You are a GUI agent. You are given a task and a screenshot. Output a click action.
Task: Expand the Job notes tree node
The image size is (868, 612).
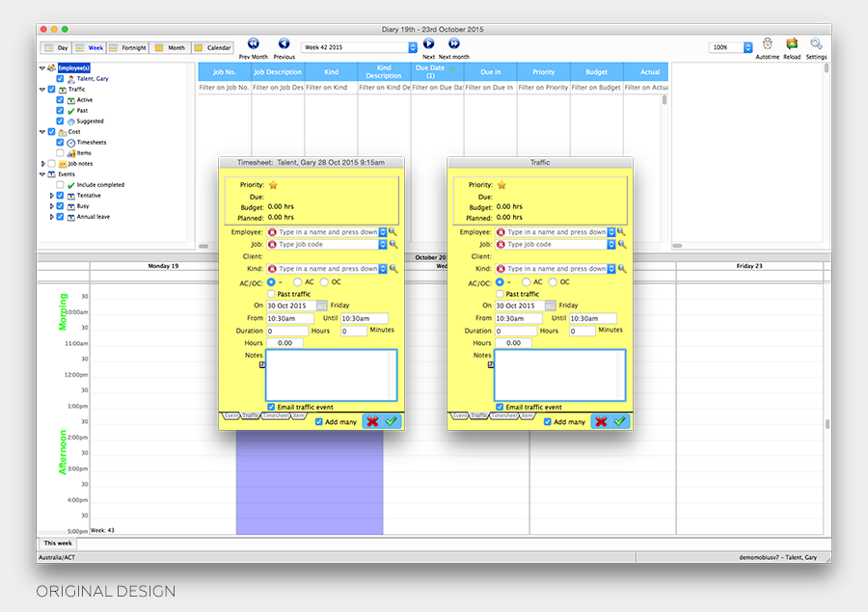(42, 164)
